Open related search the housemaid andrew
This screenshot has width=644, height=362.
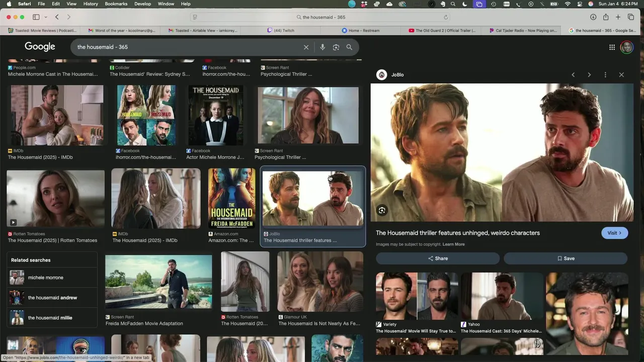coord(52,298)
